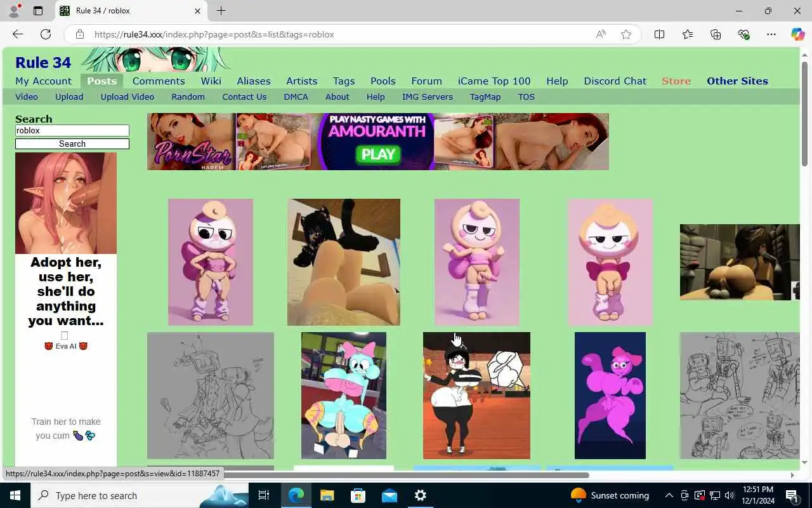This screenshot has height=508, width=812.
Task: Click the TagMap link
Action: click(x=485, y=97)
